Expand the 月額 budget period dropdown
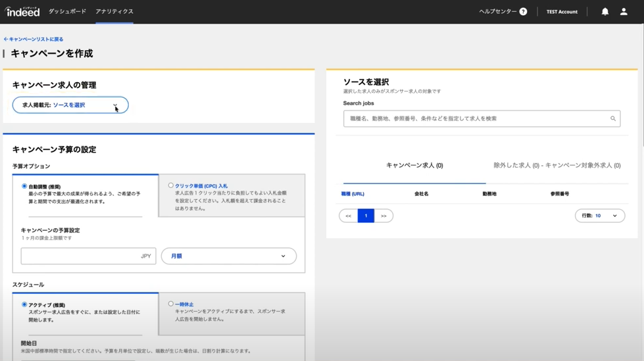Screen dimensions: 644x361 pyautogui.click(x=228, y=256)
